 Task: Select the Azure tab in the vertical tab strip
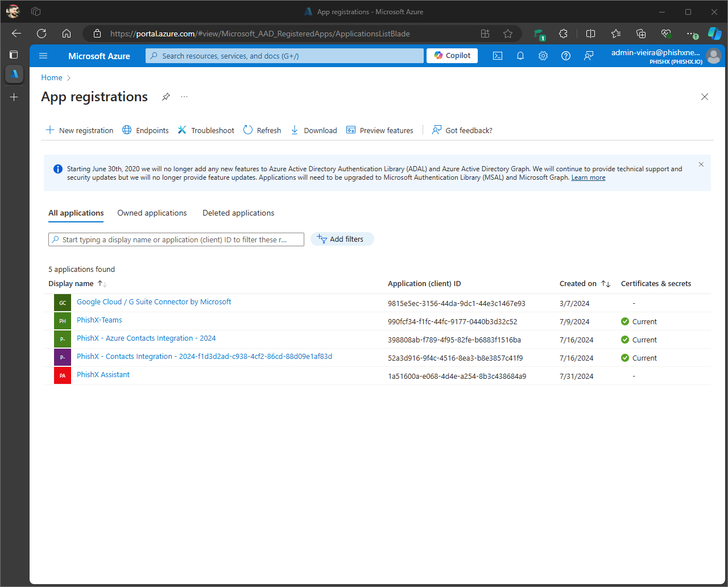tap(14, 74)
